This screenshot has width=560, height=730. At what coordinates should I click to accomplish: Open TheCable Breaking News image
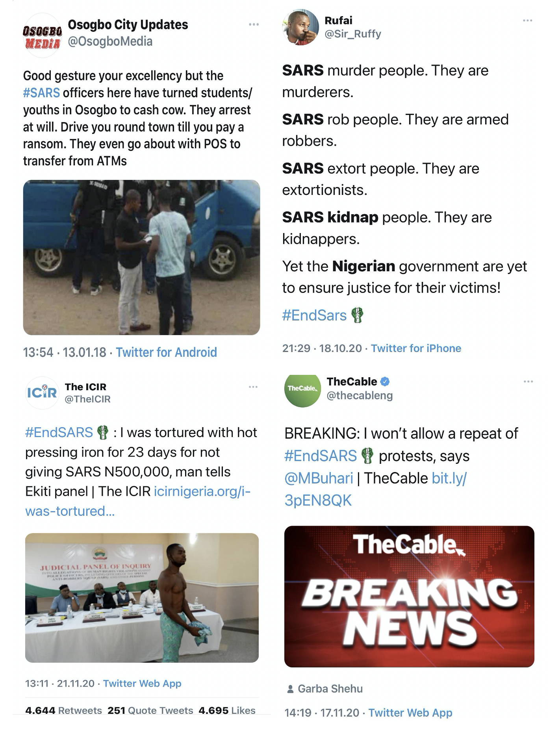pyautogui.click(x=409, y=596)
